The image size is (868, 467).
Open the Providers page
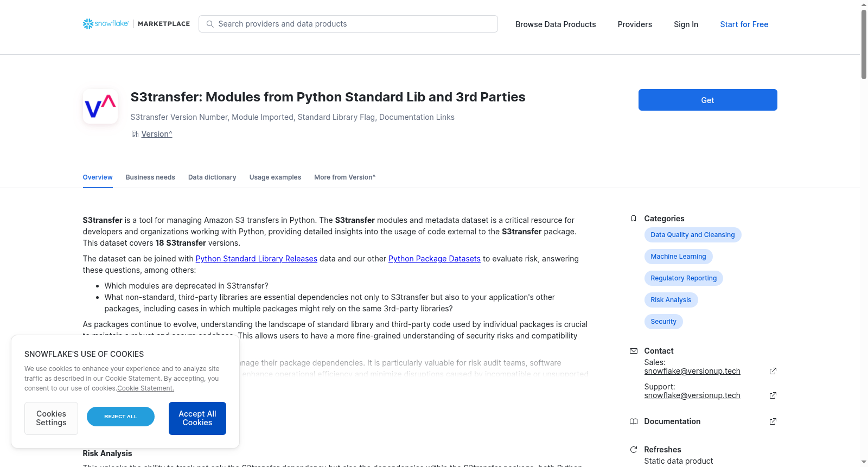[635, 24]
